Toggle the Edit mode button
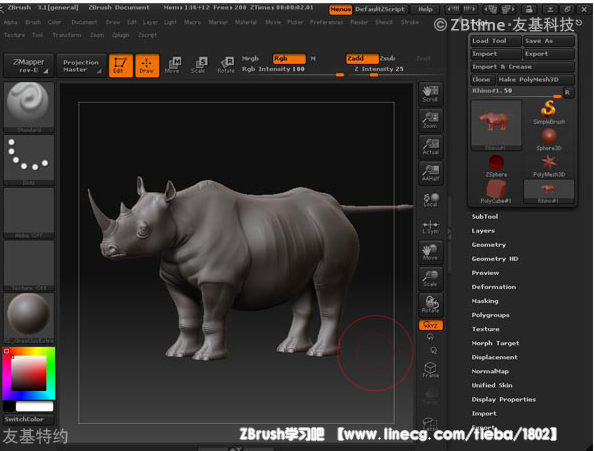Image resolution: width=594 pixels, height=451 pixels. tap(120, 65)
